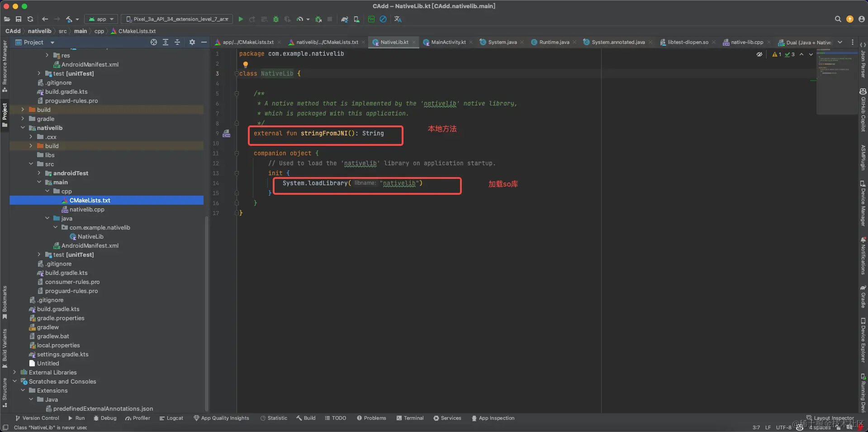
Task: Open the Version Control tool window
Action: point(37,418)
